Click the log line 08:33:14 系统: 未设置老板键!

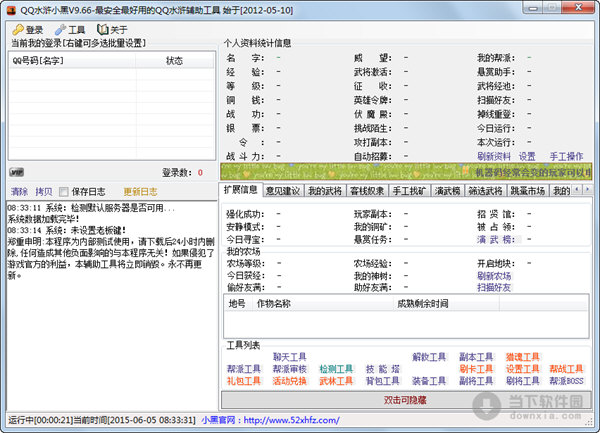pyautogui.click(x=67, y=230)
